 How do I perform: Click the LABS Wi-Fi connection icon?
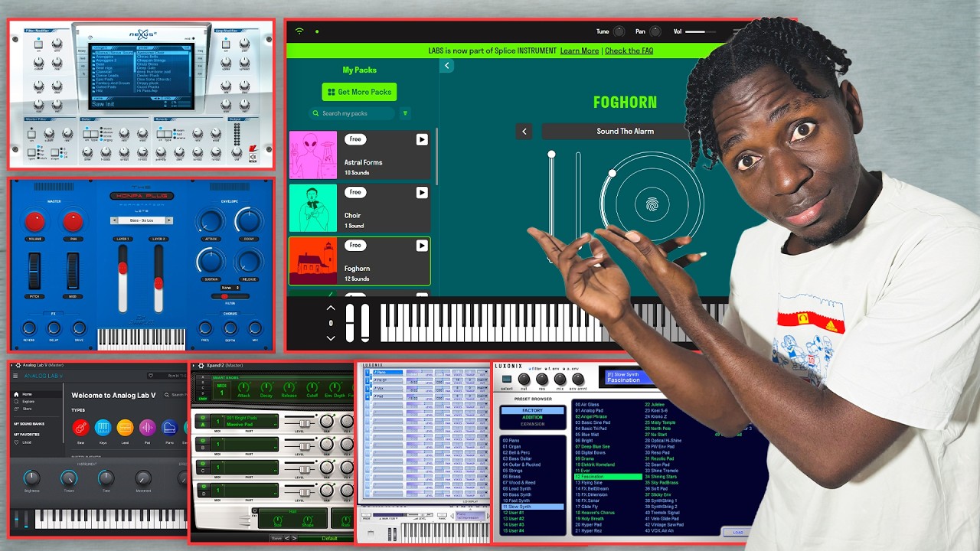click(299, 31)
